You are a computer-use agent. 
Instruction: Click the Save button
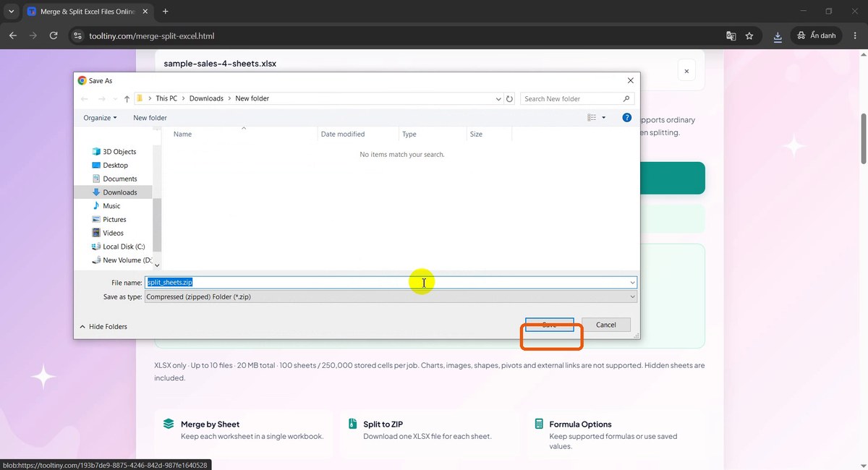click(x=550, y=325)
